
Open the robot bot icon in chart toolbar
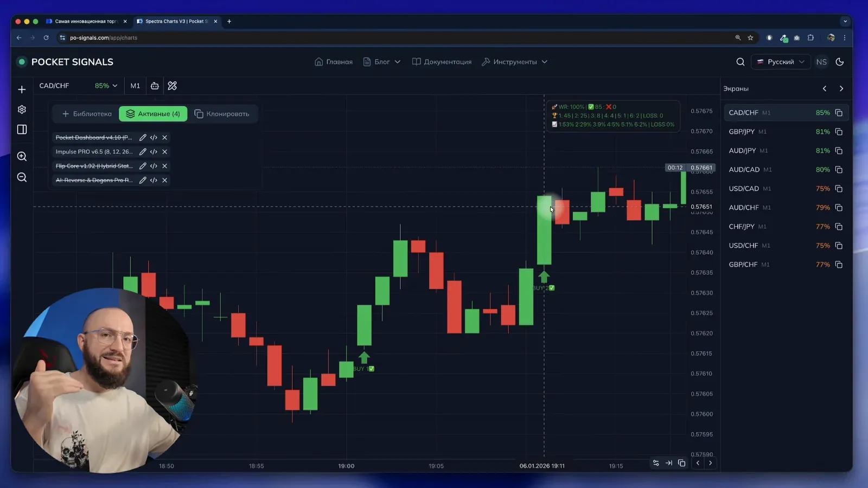coord(155,86)
